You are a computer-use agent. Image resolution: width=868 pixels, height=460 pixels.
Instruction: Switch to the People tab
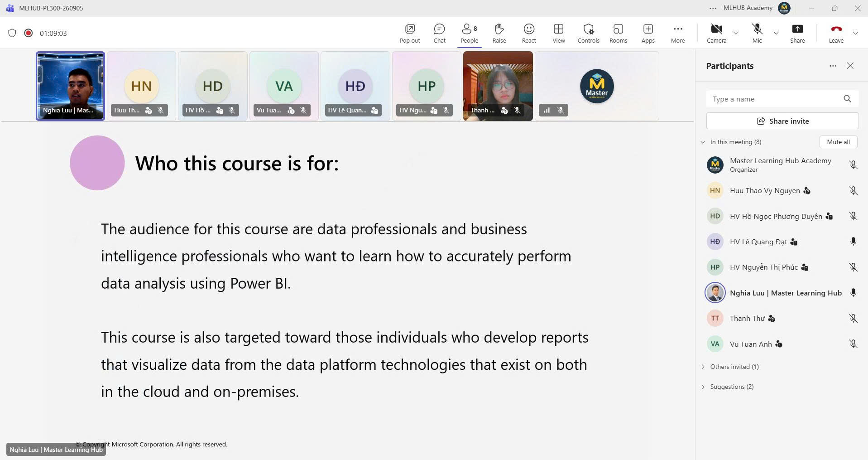click(470, 34)
